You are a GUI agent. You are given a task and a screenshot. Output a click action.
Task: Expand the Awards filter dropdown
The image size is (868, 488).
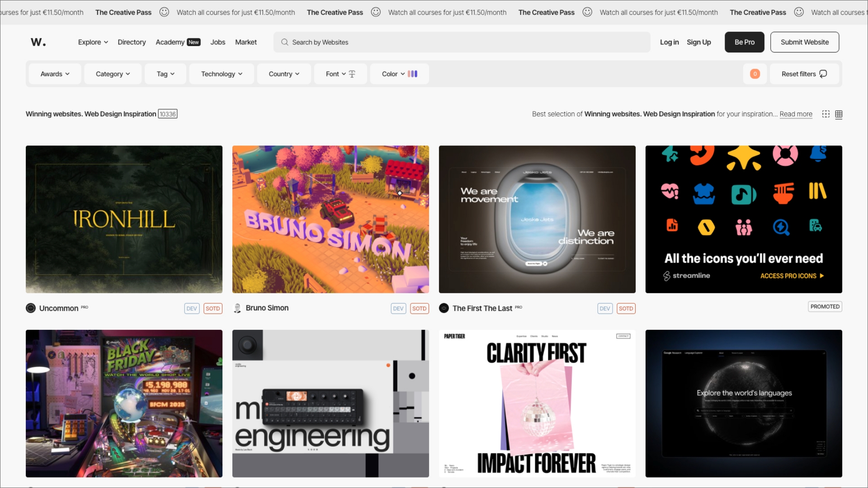[55, 74]
